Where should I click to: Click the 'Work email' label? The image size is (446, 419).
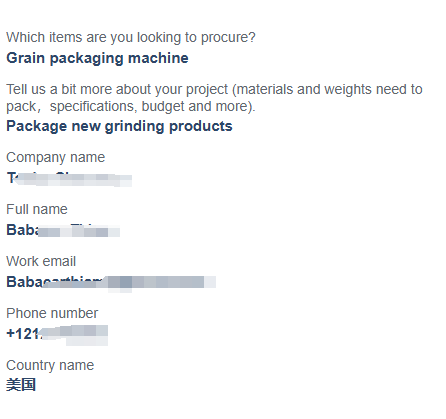[x=41, y=261]
